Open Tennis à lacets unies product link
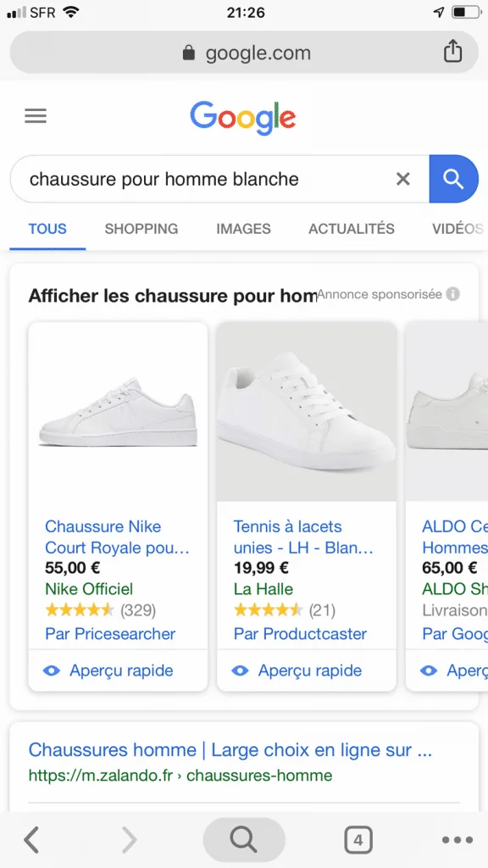This screenshot has width=488, height=868. coord(303,537)
